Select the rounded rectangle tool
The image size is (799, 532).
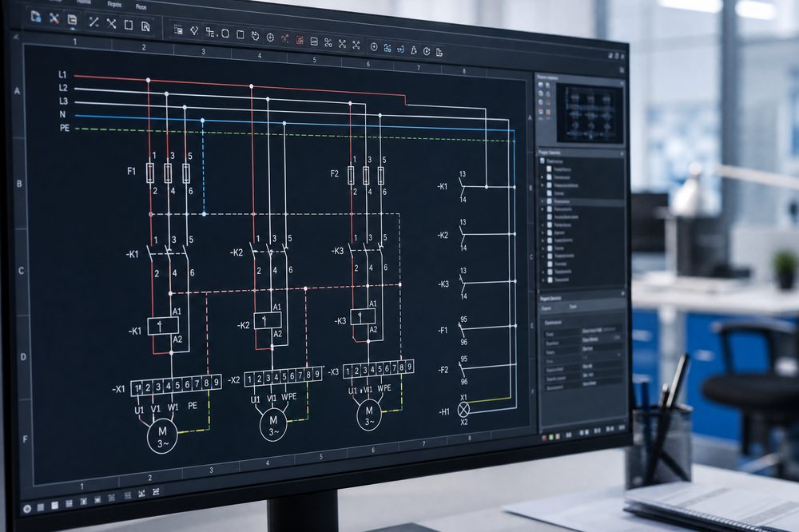click(x=225, y=34)
